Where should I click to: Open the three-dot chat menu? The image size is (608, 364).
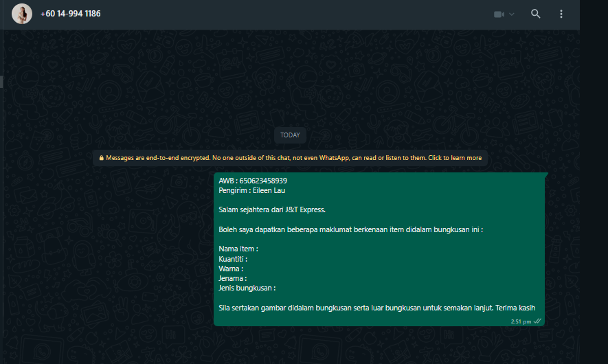[x=561, y=14]
